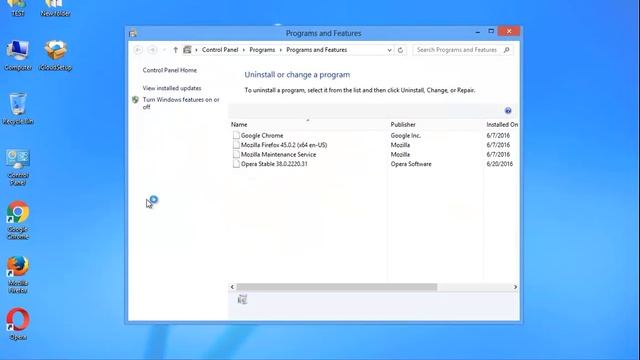Click Programs and Features breadcrumb

click(317, 50)
